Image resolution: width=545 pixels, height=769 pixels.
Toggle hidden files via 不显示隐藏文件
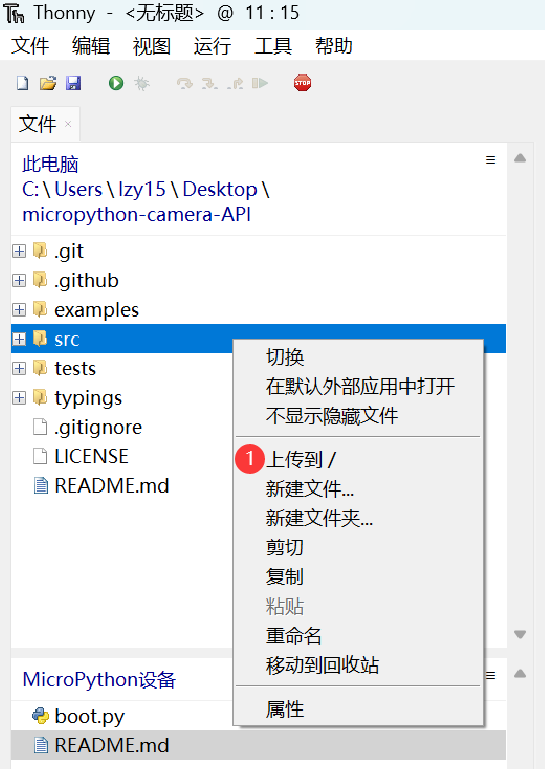[x=332, y=416]
